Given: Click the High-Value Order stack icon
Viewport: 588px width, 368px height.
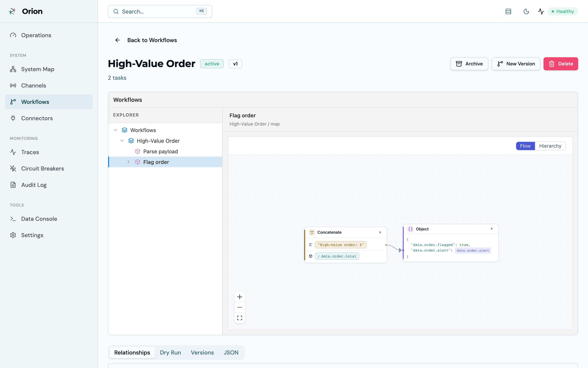Looking at the screenshot, I should pyautogui.click(x=131, y=141).
